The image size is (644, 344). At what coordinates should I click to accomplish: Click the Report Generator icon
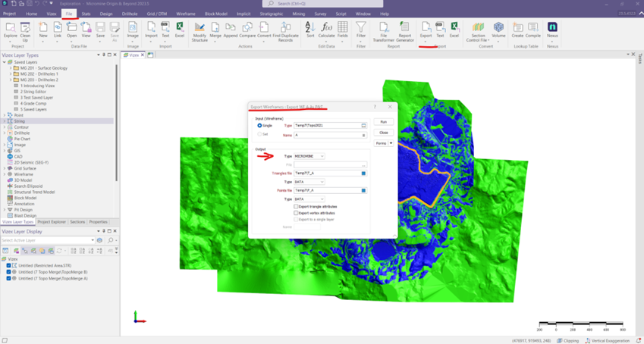(404, 28)
